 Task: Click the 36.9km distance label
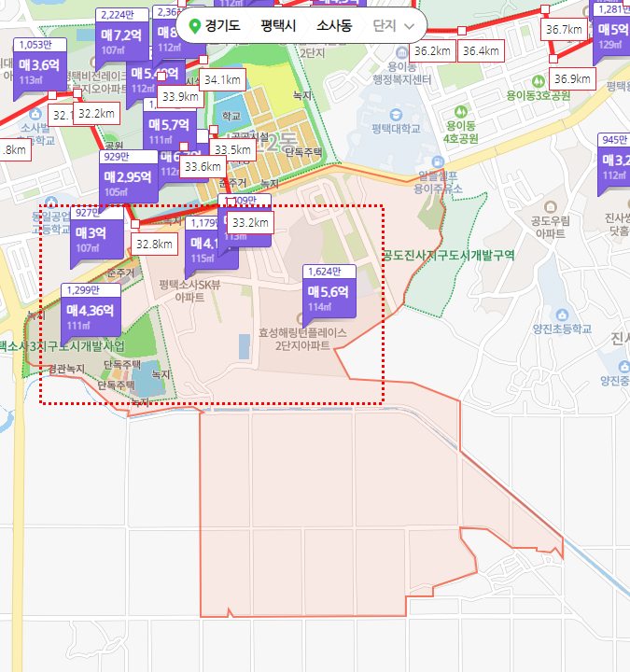click(x=572, y=78)
